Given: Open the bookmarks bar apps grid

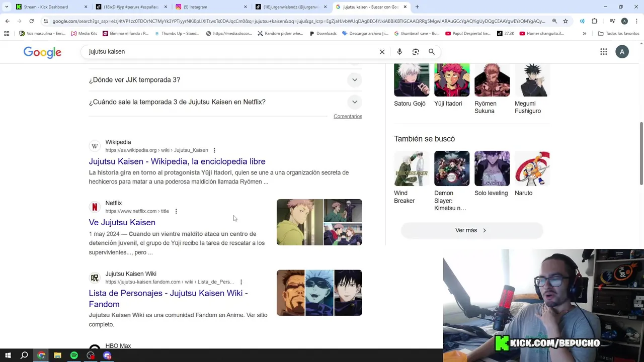Looking at the screenshot, I should [7, 34].
